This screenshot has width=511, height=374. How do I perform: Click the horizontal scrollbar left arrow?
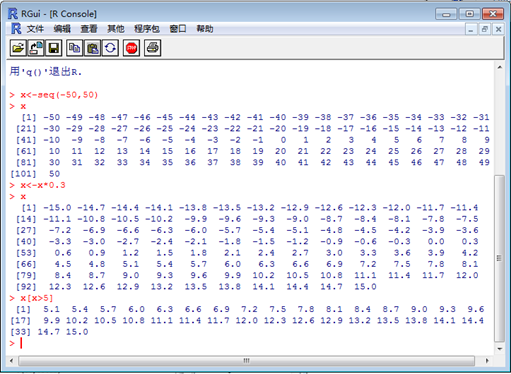click(12, 361)
